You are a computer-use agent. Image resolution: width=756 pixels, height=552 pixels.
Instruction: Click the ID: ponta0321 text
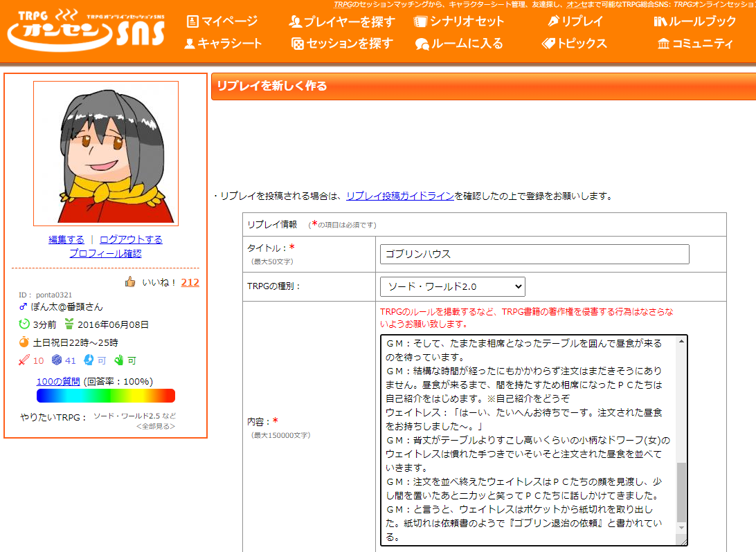click(45, 295)
